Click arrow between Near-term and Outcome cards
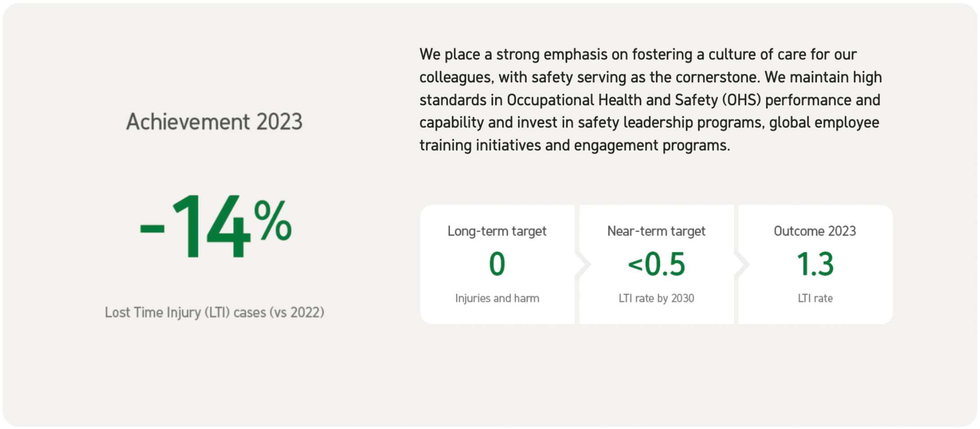Screen dimensions: 980x429 coord(742,264)
